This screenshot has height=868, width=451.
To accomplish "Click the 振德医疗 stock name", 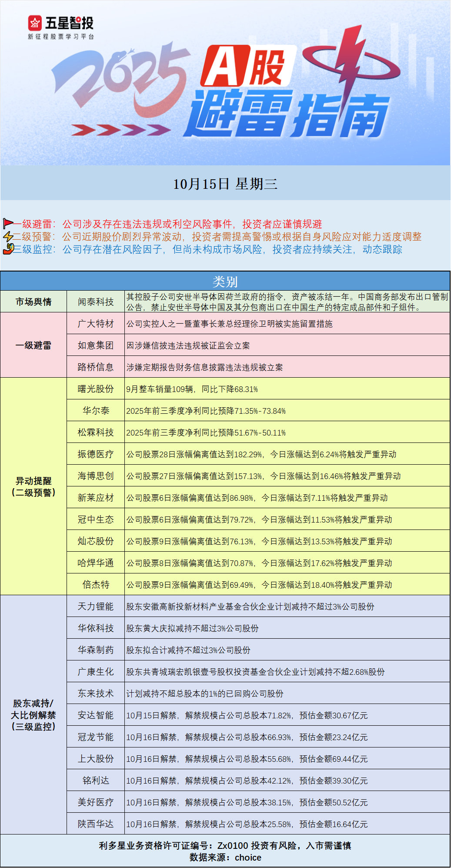I will 96,454.
